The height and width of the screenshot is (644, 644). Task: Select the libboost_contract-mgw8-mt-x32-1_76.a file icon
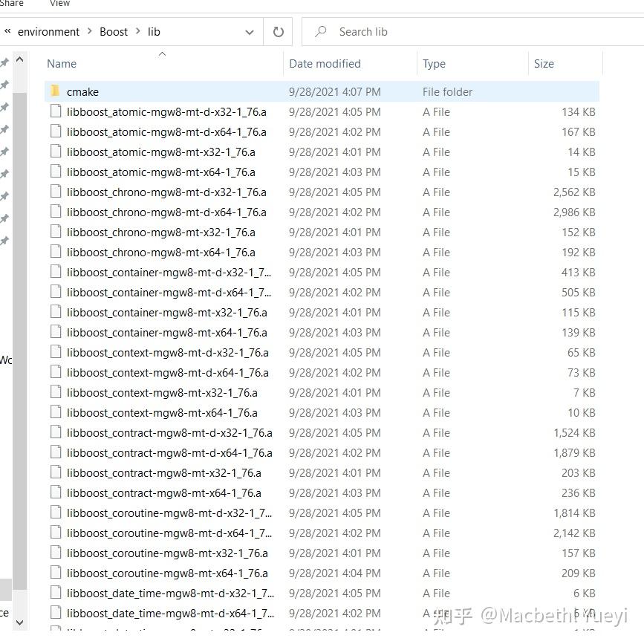(56, 472)
